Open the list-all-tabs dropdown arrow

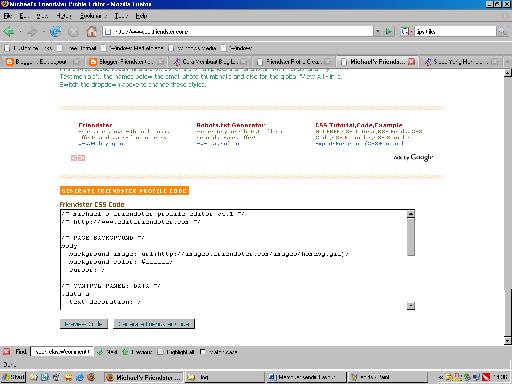508,62
